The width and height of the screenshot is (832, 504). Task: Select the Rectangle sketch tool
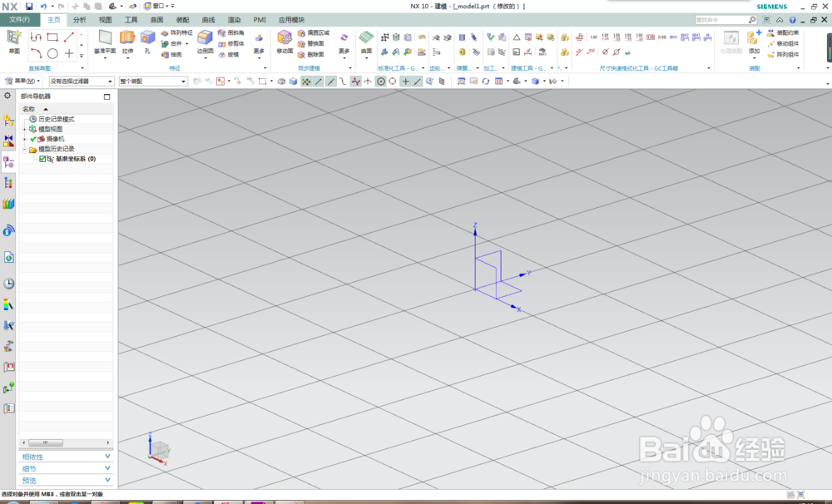[52, 37]
